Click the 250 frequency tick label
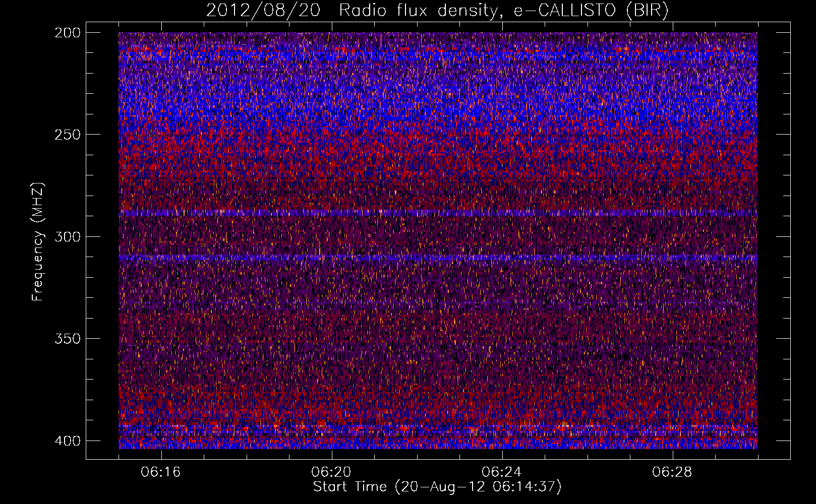The width and height of the screenshot is (816, 504). click(67, 135)
